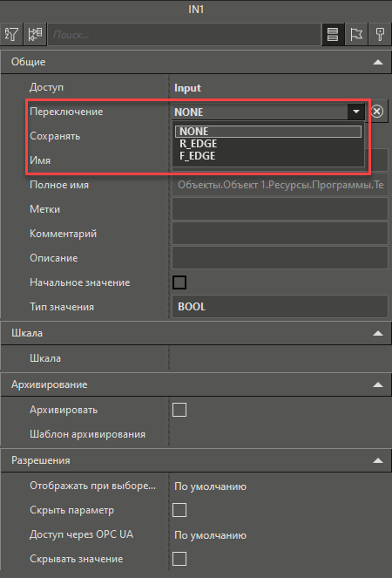Screen dimensions: 392x578
Task: Toggle the Скрыть параметр checkbox
Action: [179, 511]
